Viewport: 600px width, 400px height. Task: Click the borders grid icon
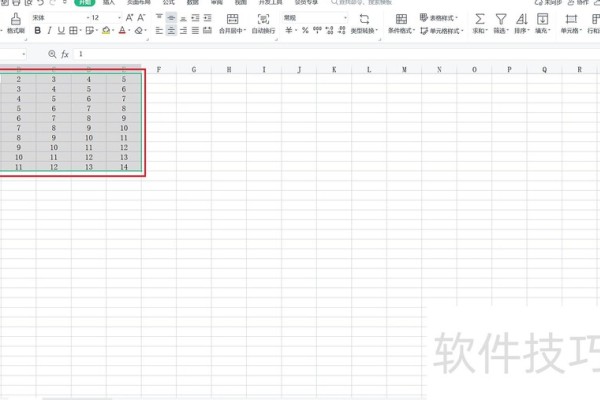click(x=73, y=30)
